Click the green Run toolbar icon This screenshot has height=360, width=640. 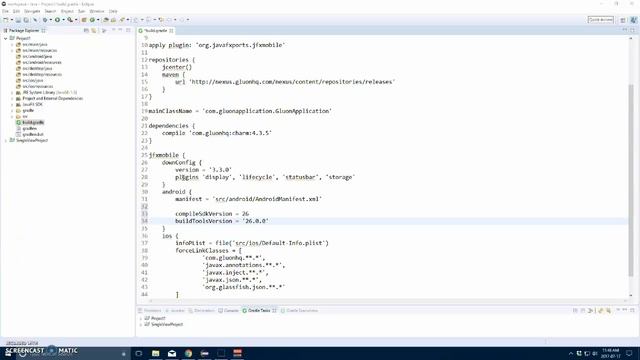tap(58, 20)
